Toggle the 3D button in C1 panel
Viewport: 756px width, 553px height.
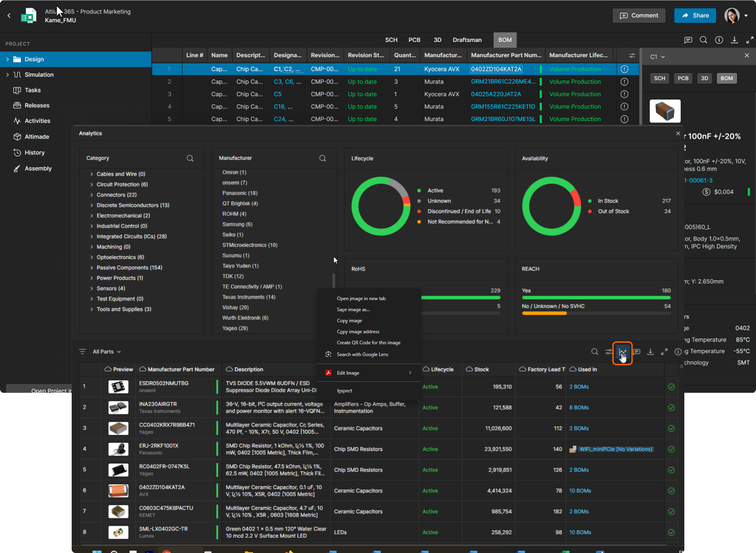tap(704, 78)
